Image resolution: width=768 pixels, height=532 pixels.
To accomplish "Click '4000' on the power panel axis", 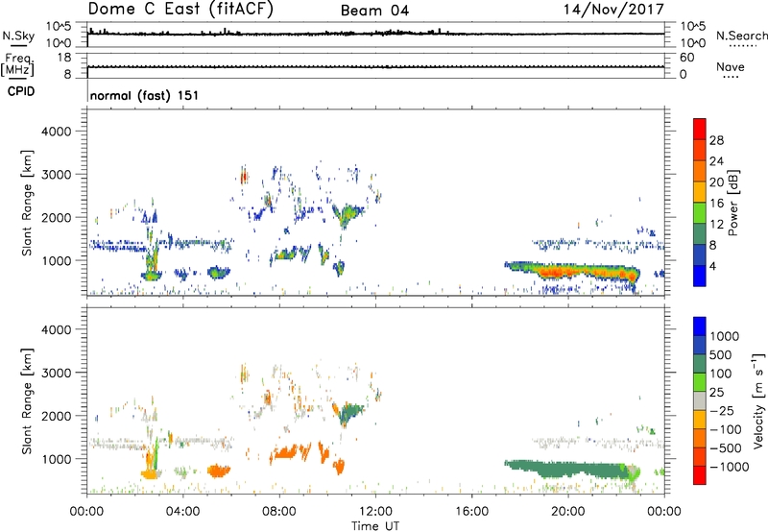I will (57, 132).
